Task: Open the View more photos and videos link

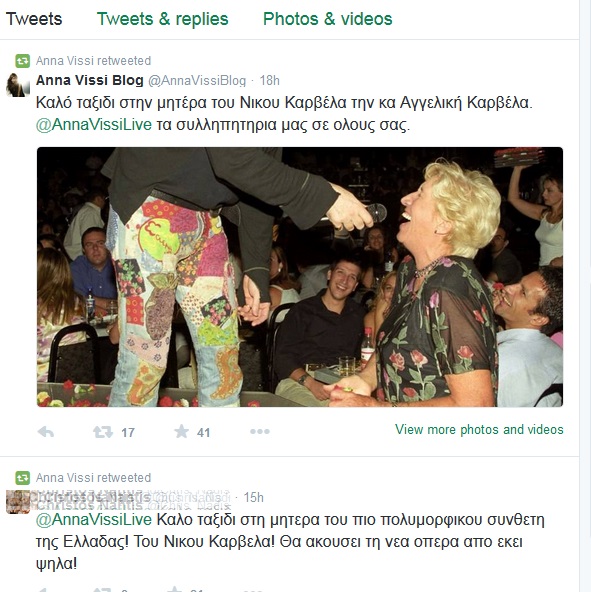Action: pyautogui.click(x=479, y=430)
